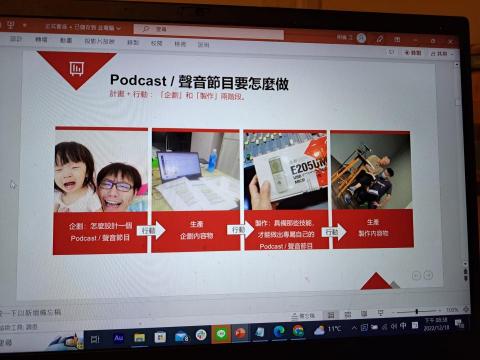Select the '生產 企劃內容物' red text box
Viewport: 480px width, 360px height.
tap(196, 231)
